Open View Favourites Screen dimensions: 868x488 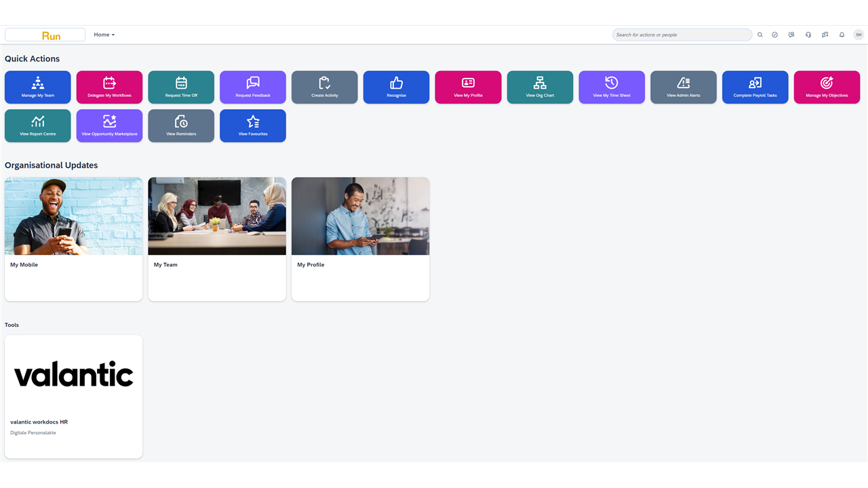pyautogui.click(x=252, y=125)
